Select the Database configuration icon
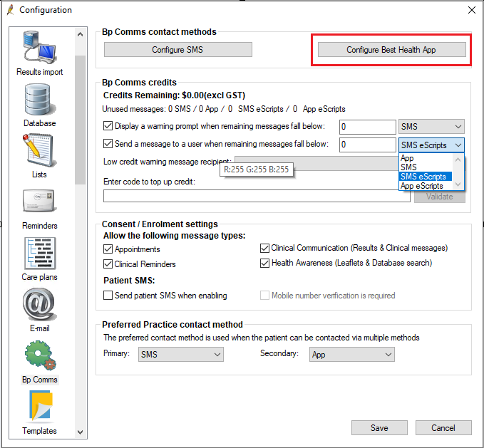The height and width of the screenshot is (448, 484). [39, 99]
